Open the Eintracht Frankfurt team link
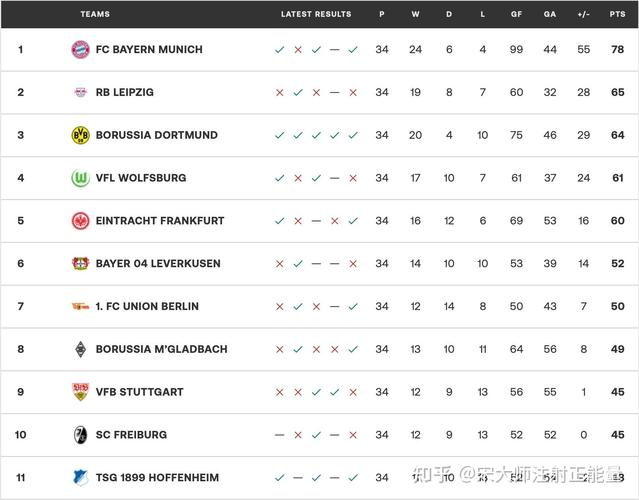 [160, 221]
